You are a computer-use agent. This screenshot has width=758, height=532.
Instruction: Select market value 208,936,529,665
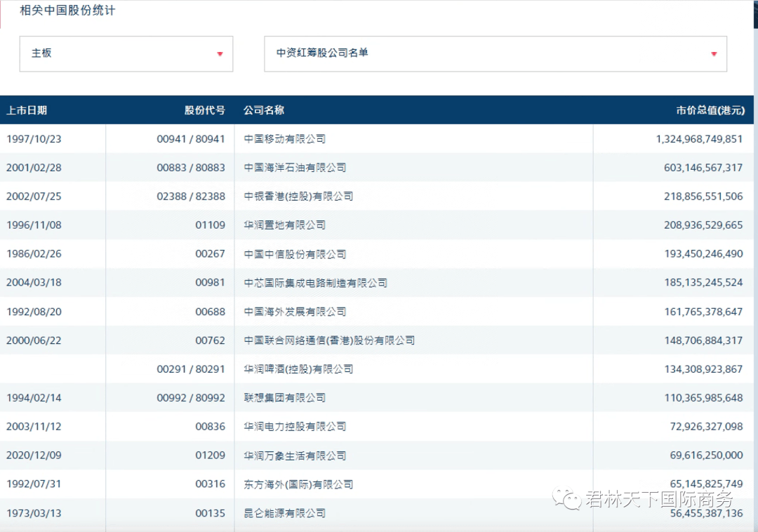703,225
